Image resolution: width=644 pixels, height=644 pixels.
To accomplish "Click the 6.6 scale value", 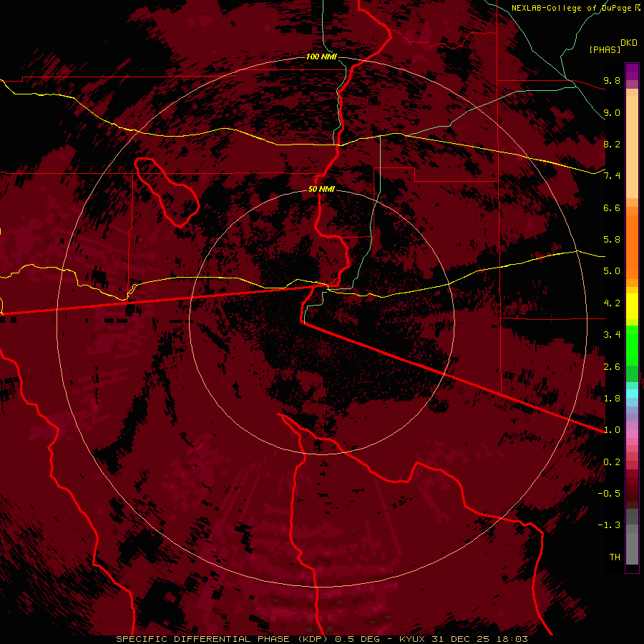I will click(x=612, y=208).
